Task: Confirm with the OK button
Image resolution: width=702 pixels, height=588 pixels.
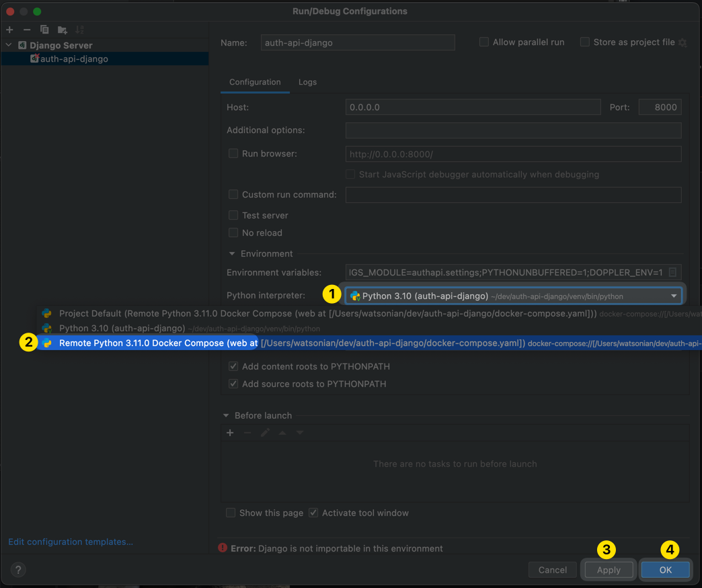Action: [665, 570]
